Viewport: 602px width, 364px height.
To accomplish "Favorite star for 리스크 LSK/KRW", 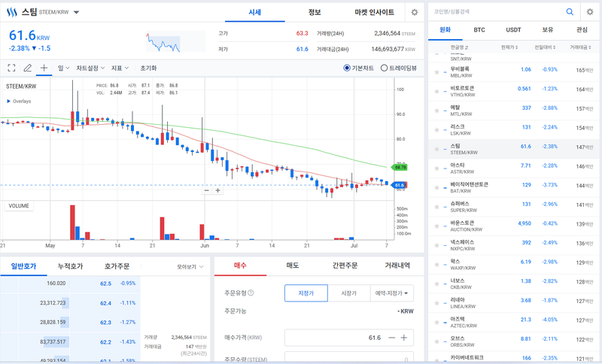I will coord(436,129).
